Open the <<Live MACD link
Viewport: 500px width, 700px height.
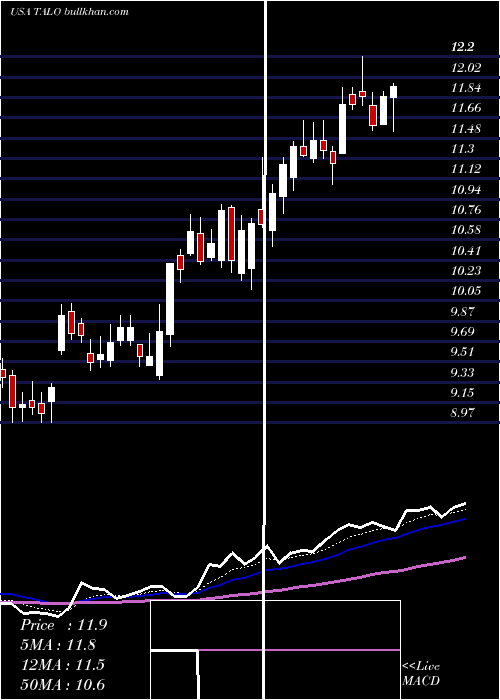(421, 673)
